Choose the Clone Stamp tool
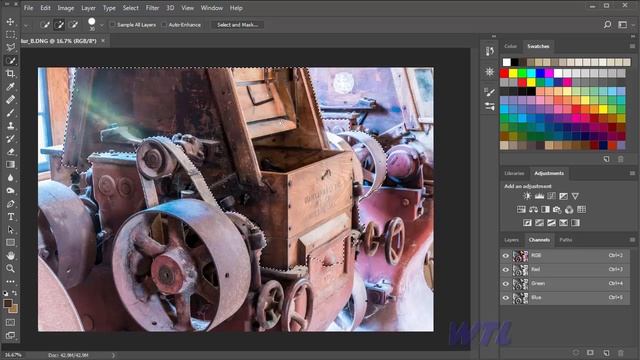 coord(10,126)
